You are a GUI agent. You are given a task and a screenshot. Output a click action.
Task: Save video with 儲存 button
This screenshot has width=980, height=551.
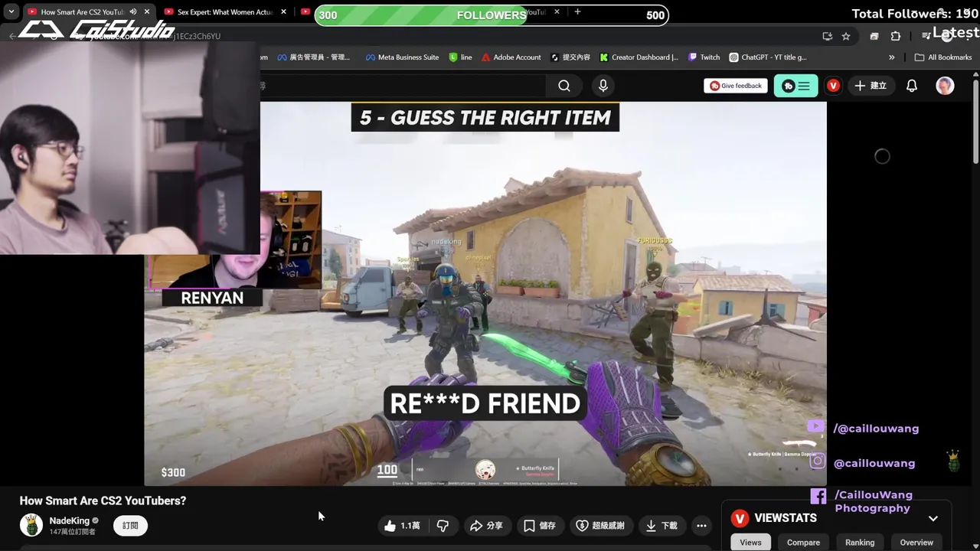coord(540,526)
